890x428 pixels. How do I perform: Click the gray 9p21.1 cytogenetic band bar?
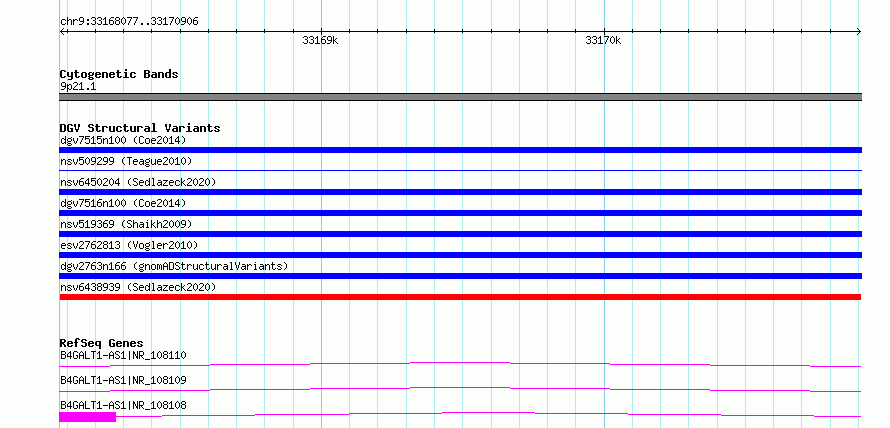(x=460, y=97)
